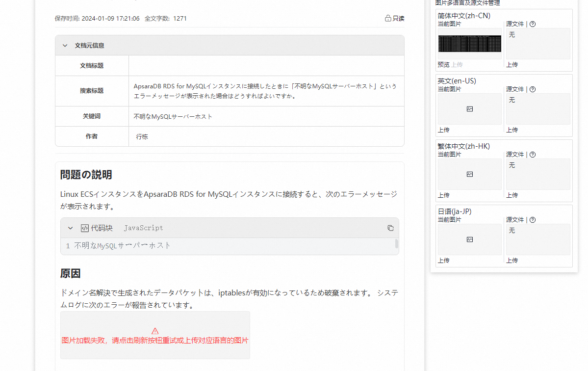
Task: Copy the code block contents
Action: (x=390, y=228)
